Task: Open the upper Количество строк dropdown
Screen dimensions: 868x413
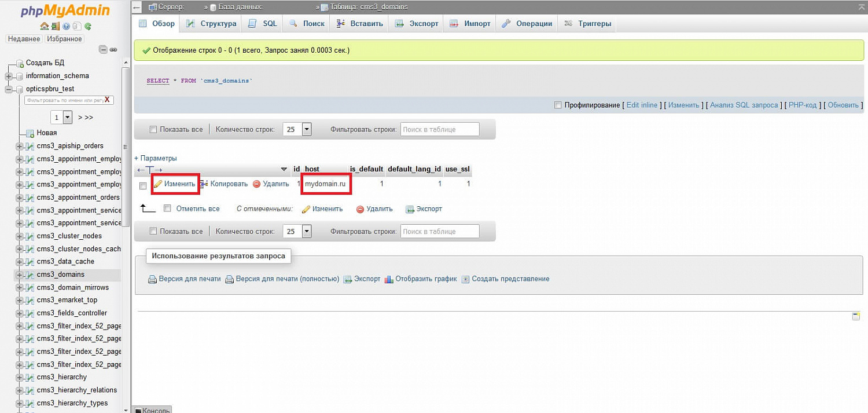Action: 297,129
